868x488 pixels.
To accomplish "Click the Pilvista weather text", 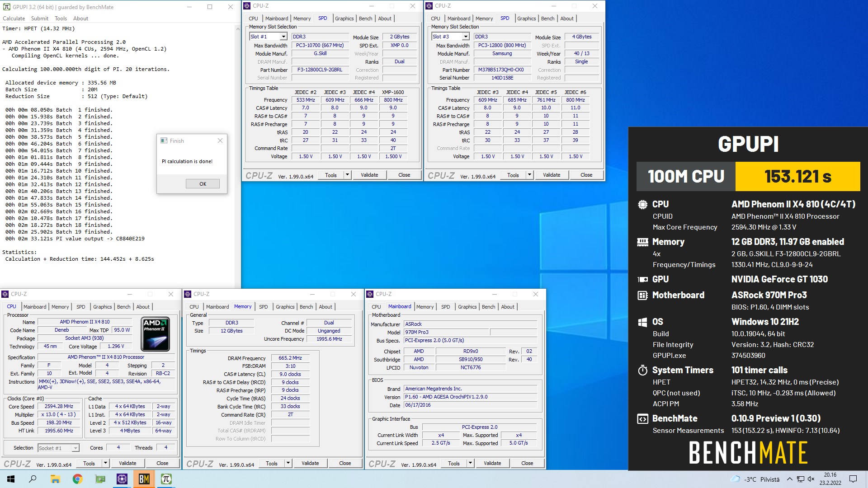I will click(770, 479).
